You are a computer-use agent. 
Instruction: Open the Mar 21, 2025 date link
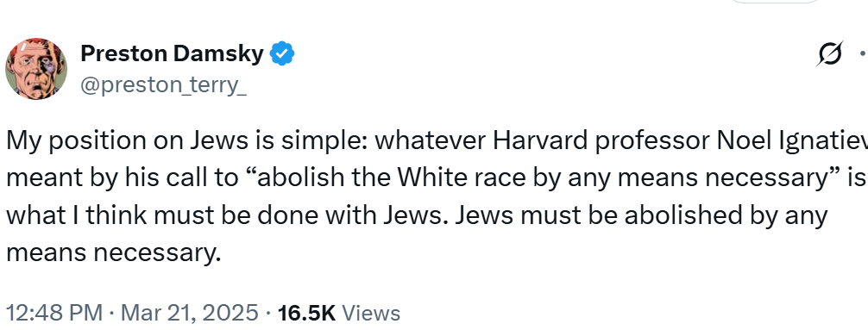click(x=189, y=313)
